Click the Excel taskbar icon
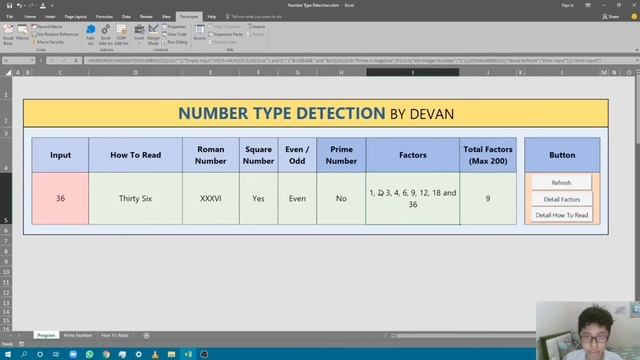This screenshot has height=360, width=640. point(188,354)
